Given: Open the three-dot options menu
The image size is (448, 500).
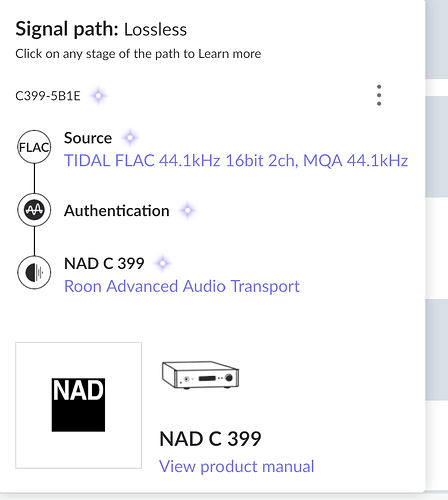Looking at the screenshot, I should (379, 95).
